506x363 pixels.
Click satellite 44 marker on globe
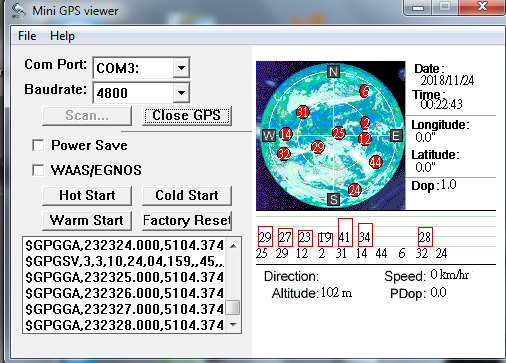coord(376,162)
